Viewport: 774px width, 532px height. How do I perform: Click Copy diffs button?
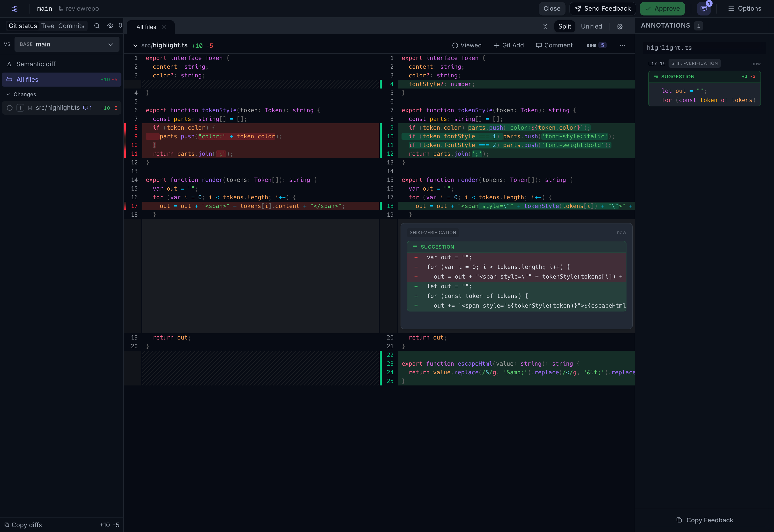(23, 525)
